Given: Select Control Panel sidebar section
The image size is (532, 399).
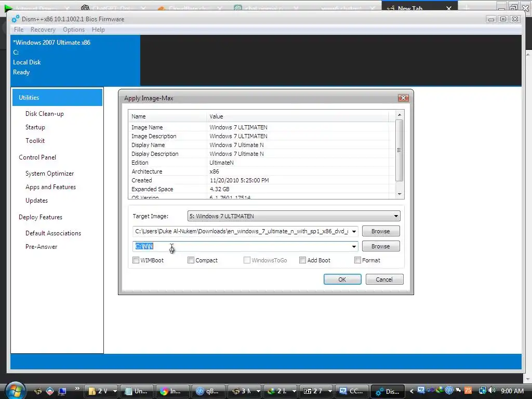Looking at the screenshot, I should coord(37,157).
